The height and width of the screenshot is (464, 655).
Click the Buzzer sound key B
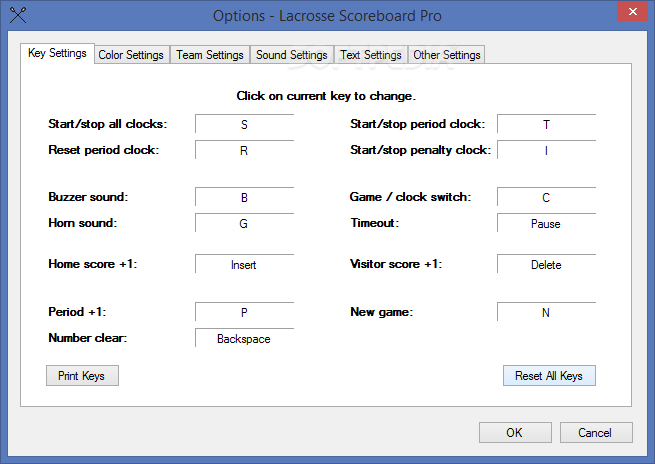click(244, 197)
